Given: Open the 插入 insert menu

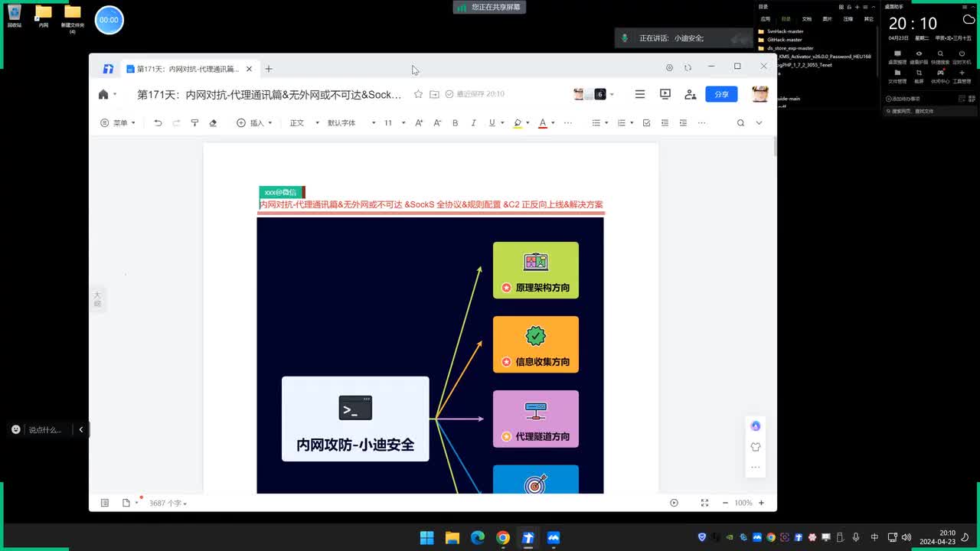Looking at the screenshot, I should (x=254, y=122).
